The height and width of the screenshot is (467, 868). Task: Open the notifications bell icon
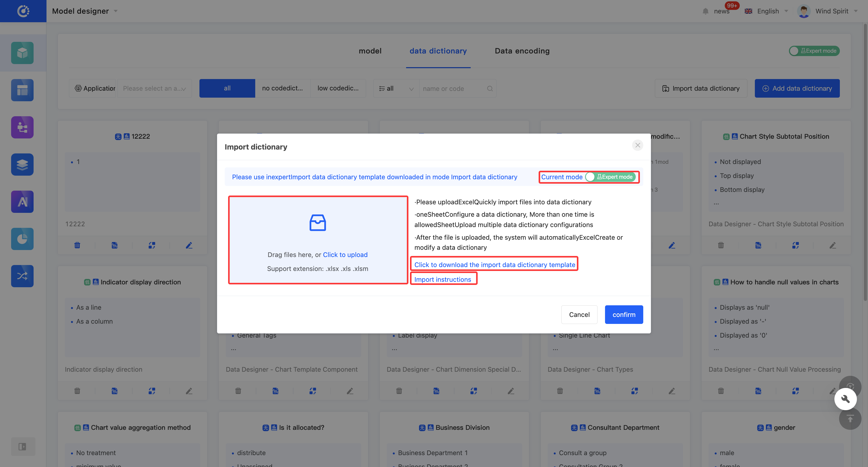[x=706, y=11]
